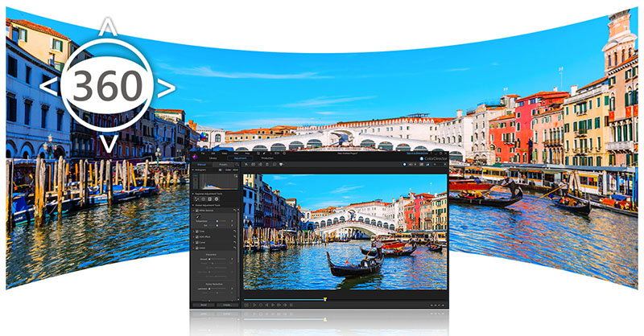Select the Manual adjustments tab
Image resolution: width=644 pixels, height=336 pixels.
(x=202, y=165)
